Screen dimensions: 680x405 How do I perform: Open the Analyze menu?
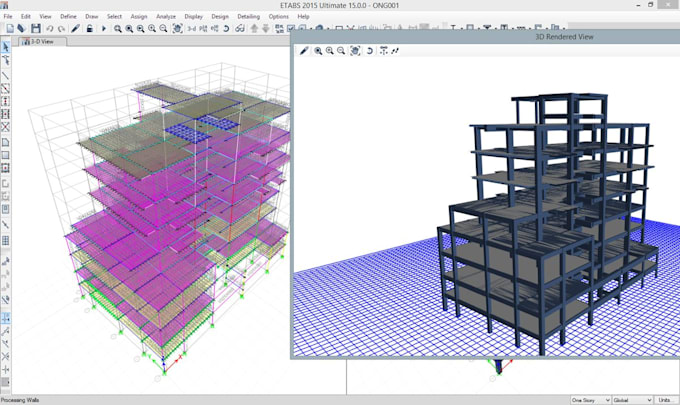pyautogui.click(x=164, y=17)
